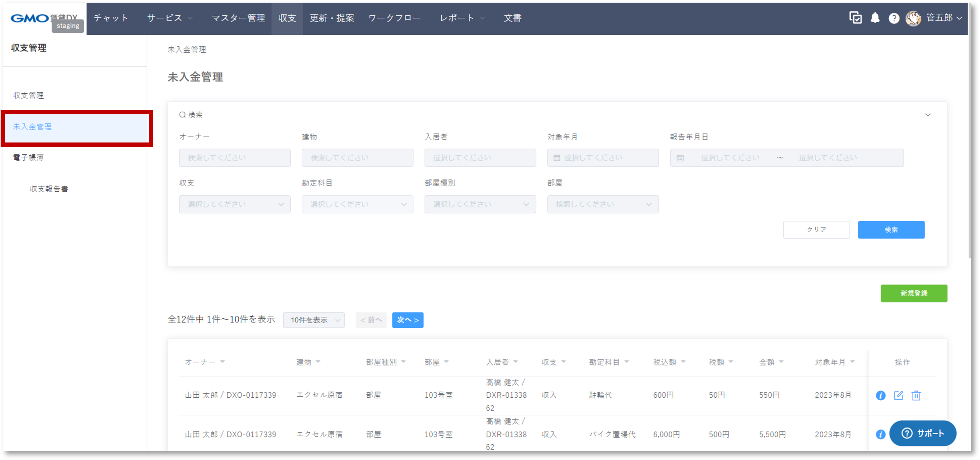Open the notifications bell icon
Viewport: 980px width, 460px height.
point(875,18)
